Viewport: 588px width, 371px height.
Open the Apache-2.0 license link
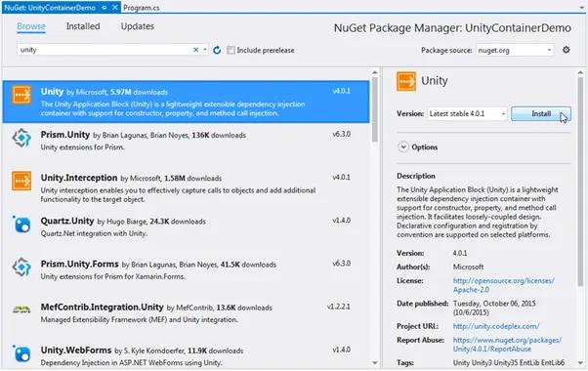click(503, 285)
